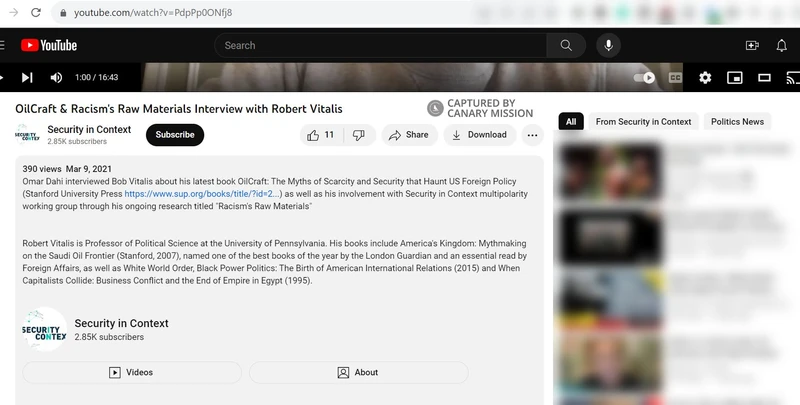This screenshot has height=405, width=800.
Task: Reload the page with the refresh icon
Action: click(36, 12)
